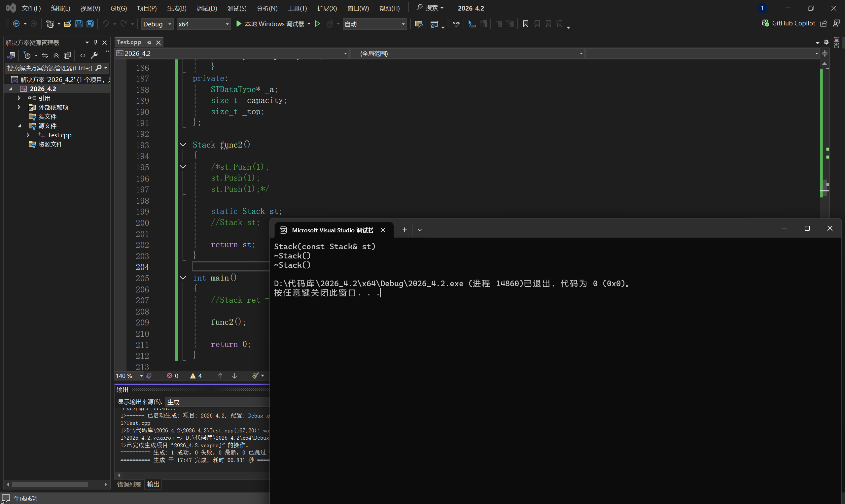Viewport: 845px width, 504px height.
Task: Click the Start Without Debugging outline arrow
Action: (x=318, y=24)
